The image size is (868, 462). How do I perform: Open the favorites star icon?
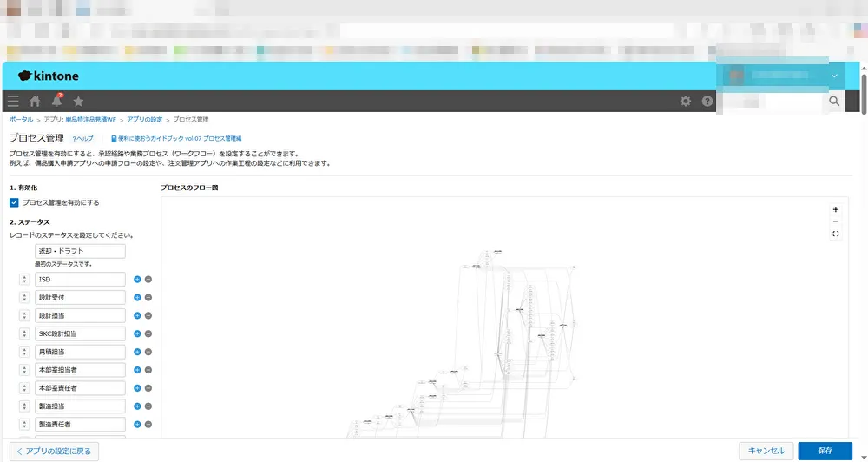(x=78, y=102)
